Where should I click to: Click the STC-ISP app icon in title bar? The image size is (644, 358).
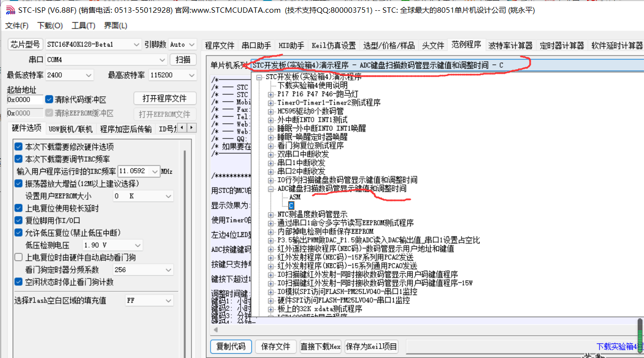pyautogui.click(x=10, y=10)
